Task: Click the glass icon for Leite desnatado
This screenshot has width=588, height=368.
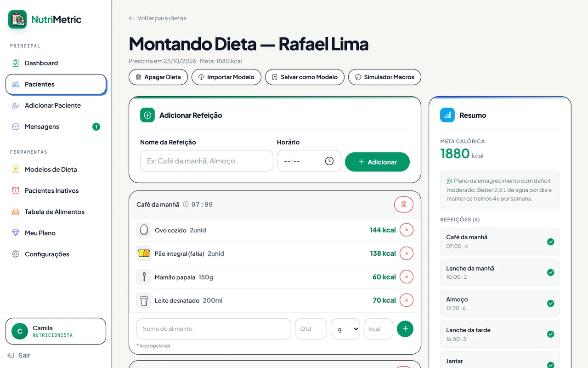Action: click(x=144, y=300)
